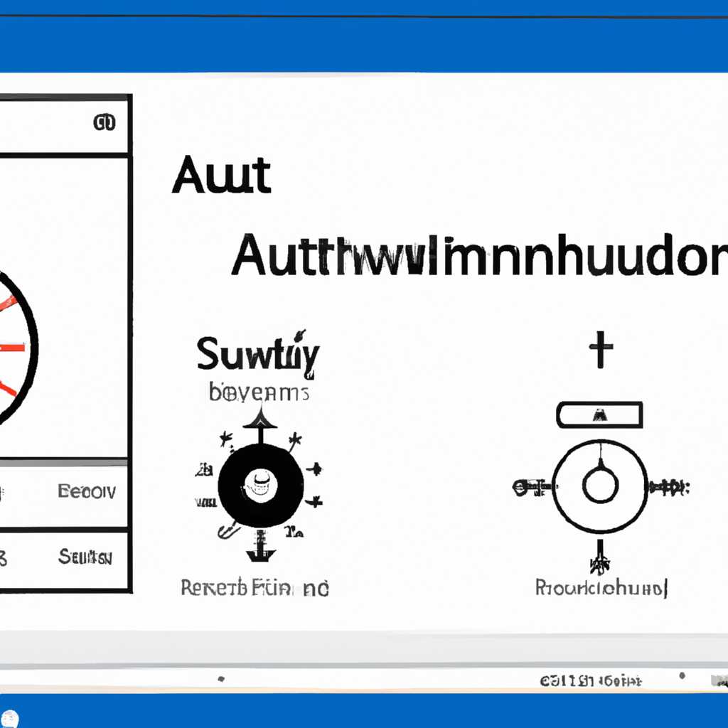Viewport: 728px width, 728px height.
Task: Click the double-circle icon in left panel header
Action: pos(105,122)
